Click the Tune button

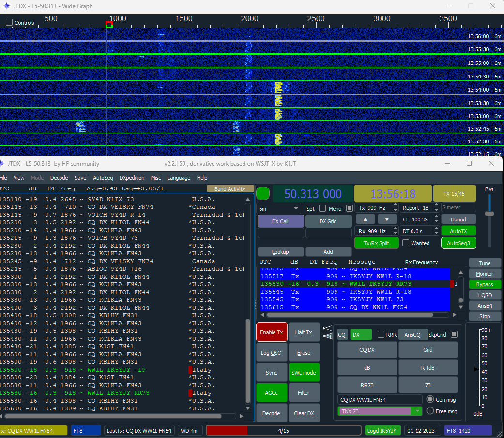pos(485,263)
